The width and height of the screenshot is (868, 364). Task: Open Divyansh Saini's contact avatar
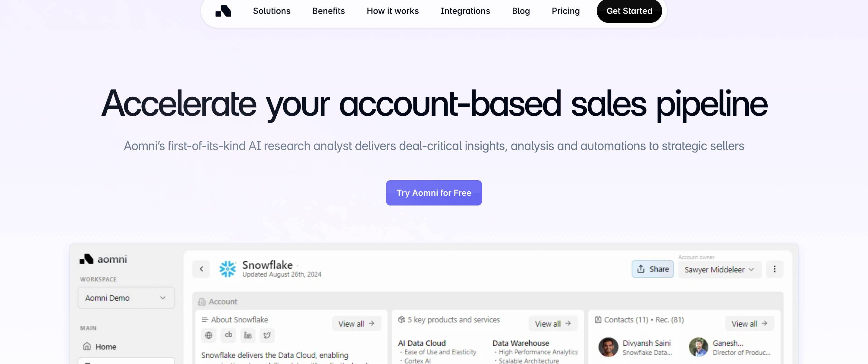pyautogui.click(x=608, y=347)
